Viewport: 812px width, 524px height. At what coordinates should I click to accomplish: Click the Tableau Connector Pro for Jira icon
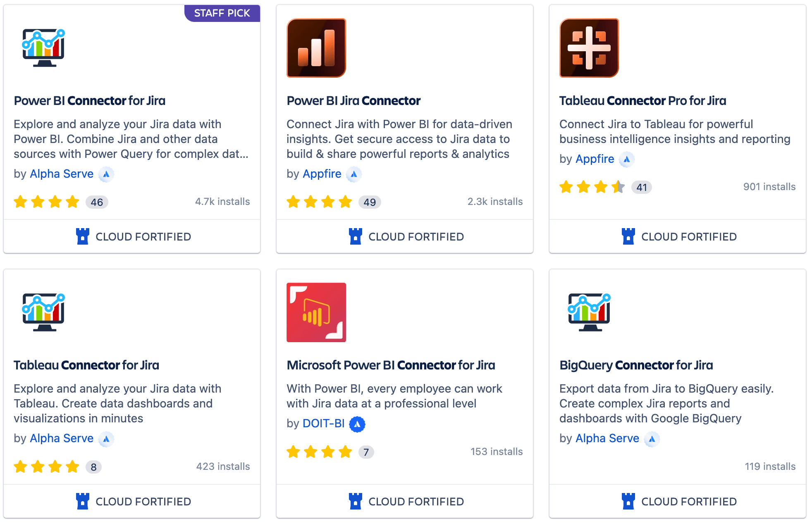coord(589,48)
